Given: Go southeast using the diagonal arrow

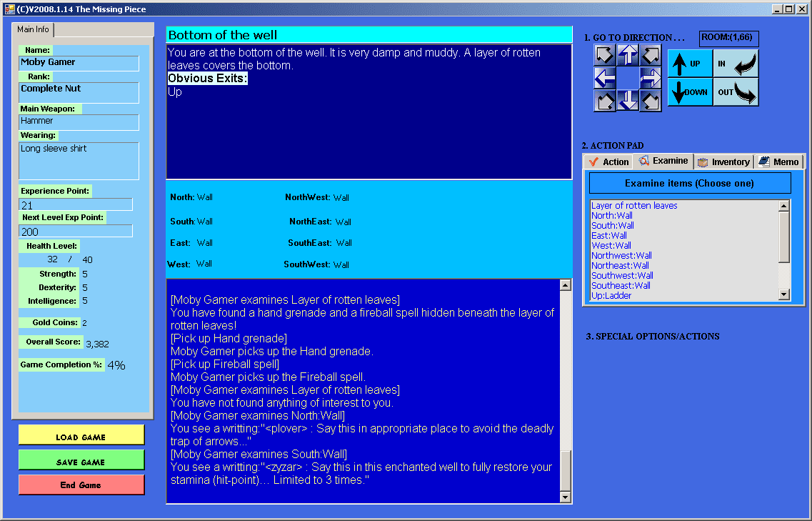Looking at the screenshot, I should [x=651, y=101].
